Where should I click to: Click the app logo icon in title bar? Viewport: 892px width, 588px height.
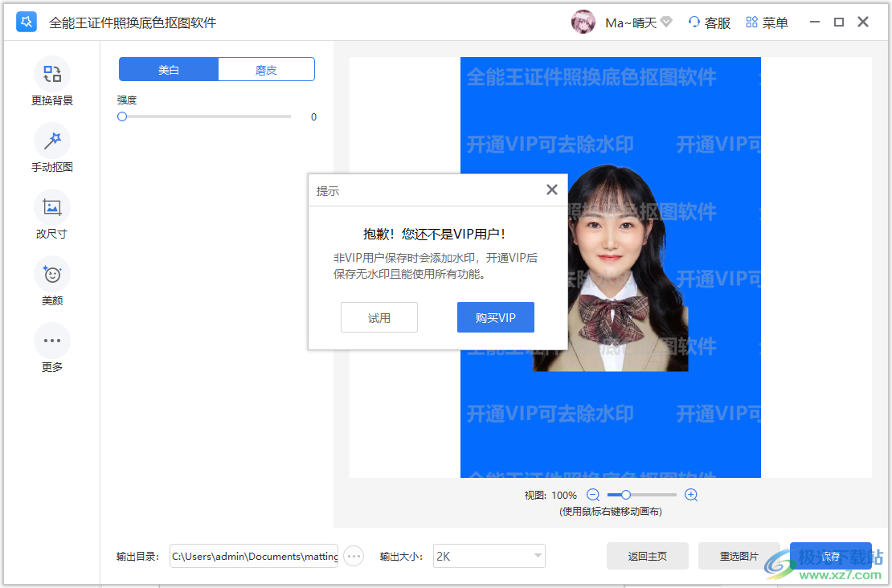(x=27, y=22)
